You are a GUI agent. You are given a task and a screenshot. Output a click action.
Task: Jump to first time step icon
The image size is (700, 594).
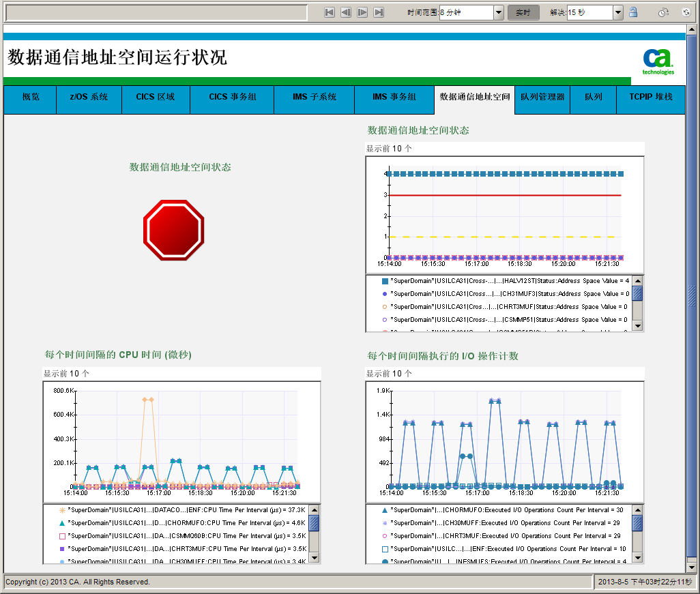pos(330,12)
